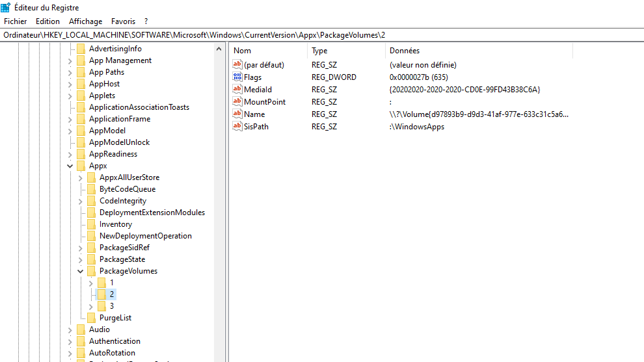Click the Appx folder icon
Image resolution: width=644 pixels, height=362 pixels.
(81, 166)
